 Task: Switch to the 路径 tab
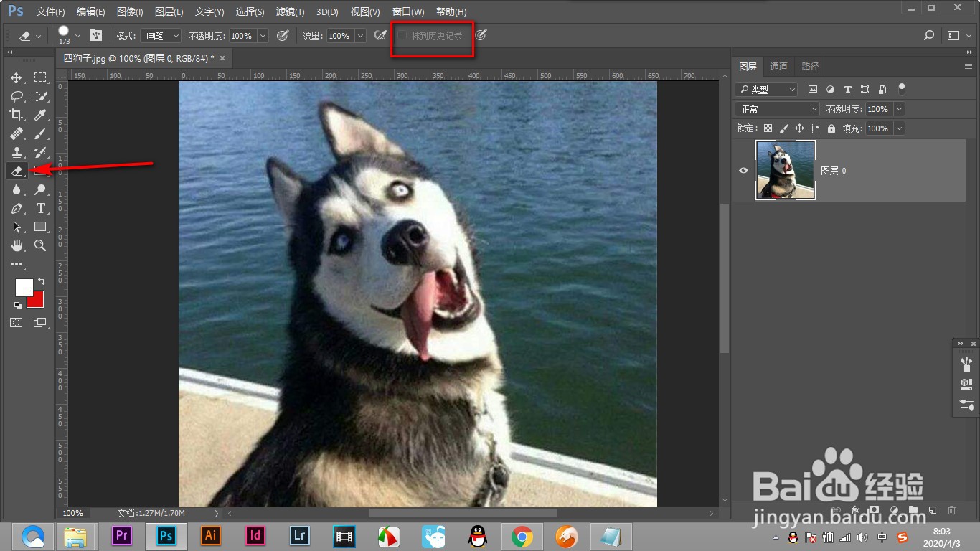point(810,66)
